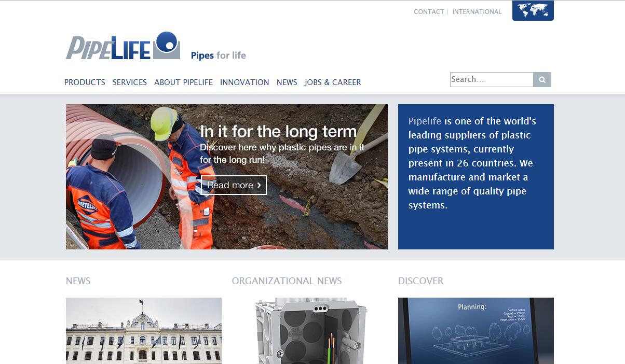Click the International link
This screenshot has width=625, height=364.
[477, 11]
